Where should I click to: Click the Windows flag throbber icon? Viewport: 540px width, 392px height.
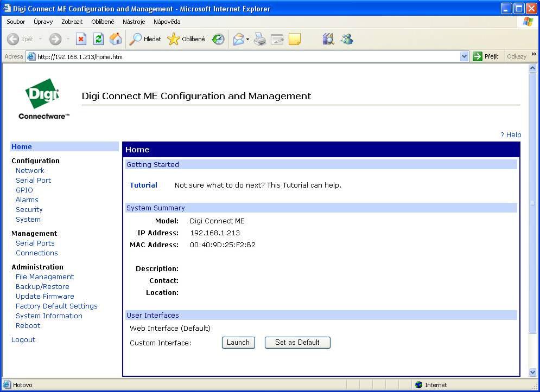point(528,22)
